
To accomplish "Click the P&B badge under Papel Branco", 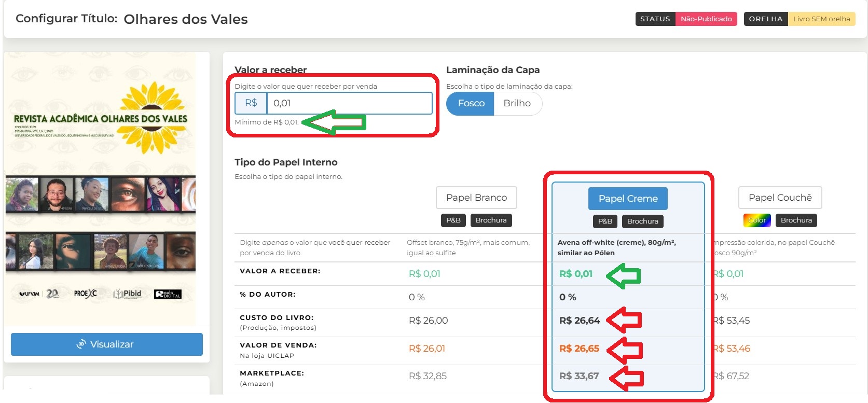I will click(x=453, y=220).
